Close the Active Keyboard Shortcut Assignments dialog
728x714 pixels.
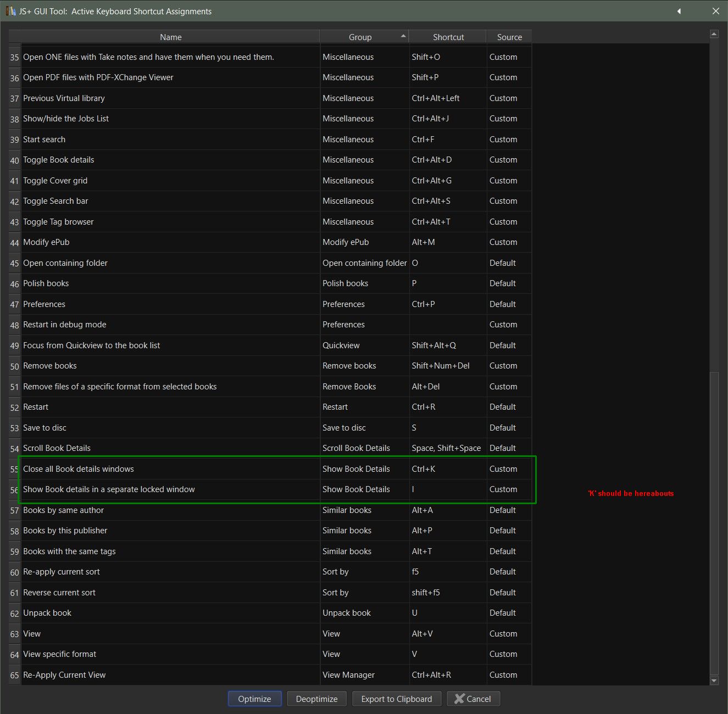point(715,11)
